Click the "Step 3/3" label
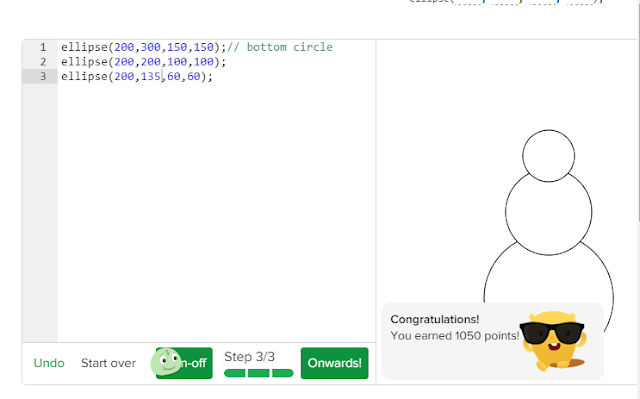 [249, 357]
